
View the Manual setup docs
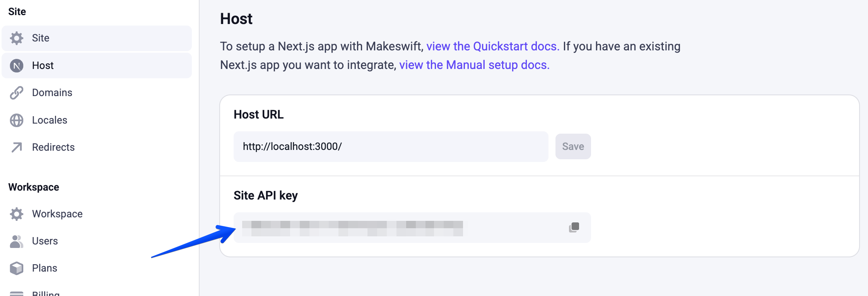tap(474, 65)
